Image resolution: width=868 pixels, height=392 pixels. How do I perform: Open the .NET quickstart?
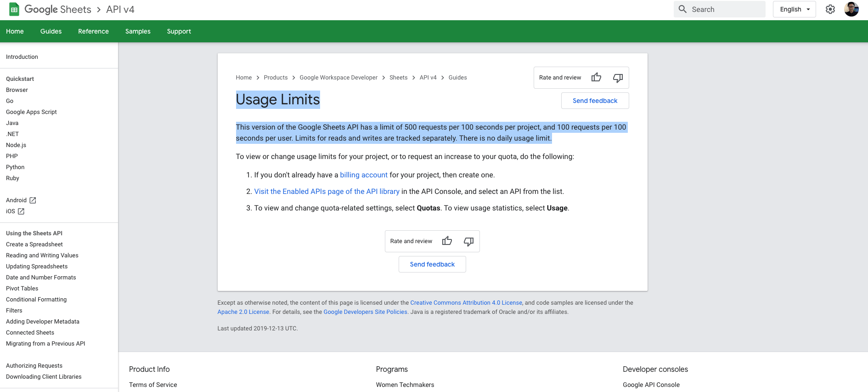(12, 134)
